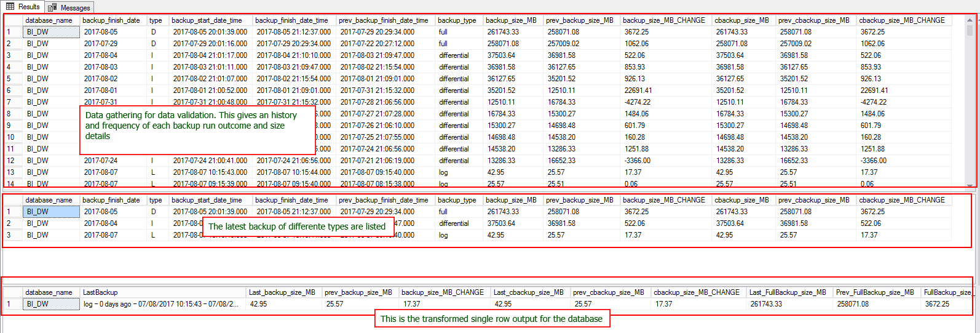Screen dimensions: 980x333
Task: Select the backup_type column header in top grid
Action: (457, 20)
